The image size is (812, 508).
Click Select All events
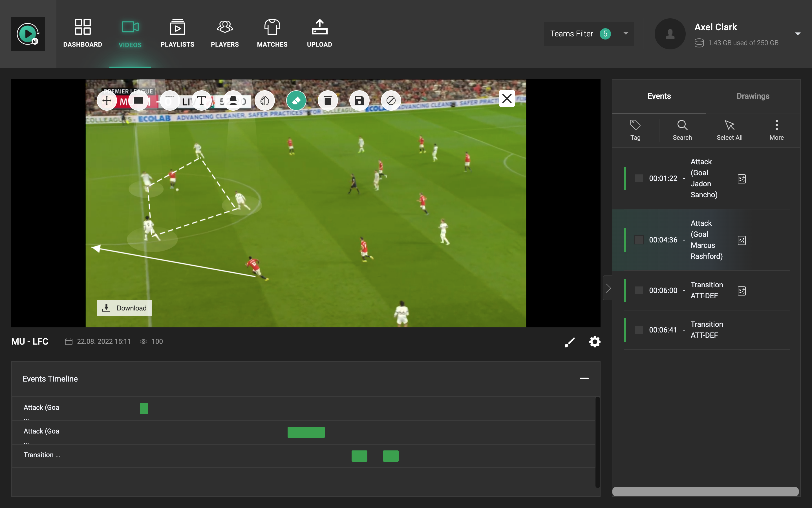click(x=729, y=130)
